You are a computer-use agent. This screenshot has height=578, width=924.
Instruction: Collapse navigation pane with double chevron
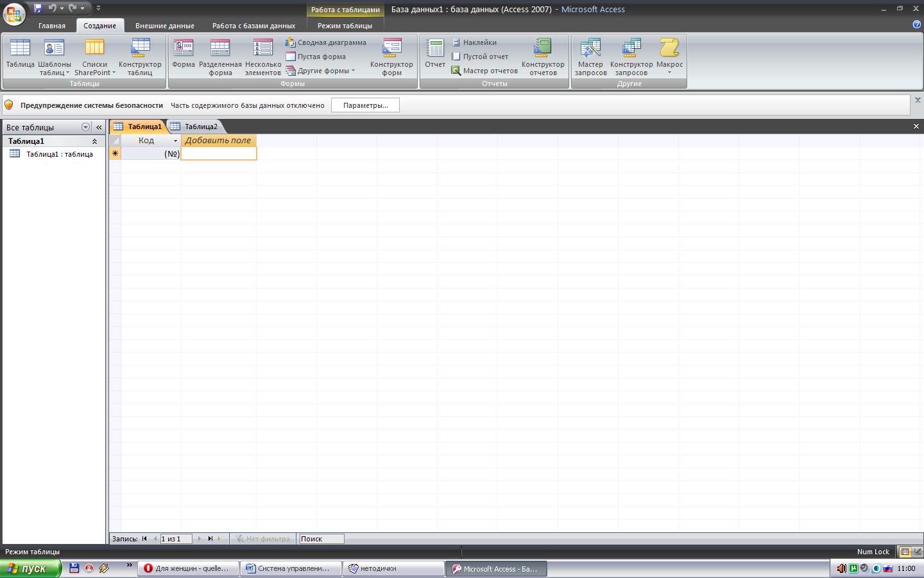pyautogui.click(x=99, y=127)
